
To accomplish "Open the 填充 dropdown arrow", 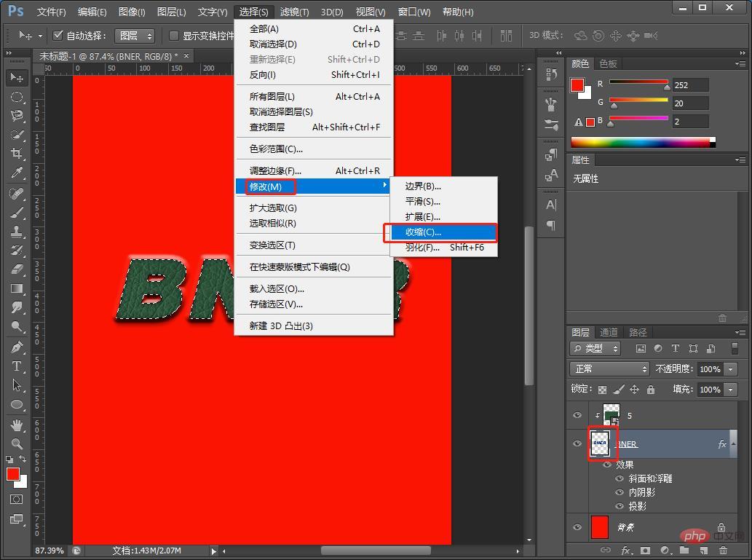I will point(730,390).
